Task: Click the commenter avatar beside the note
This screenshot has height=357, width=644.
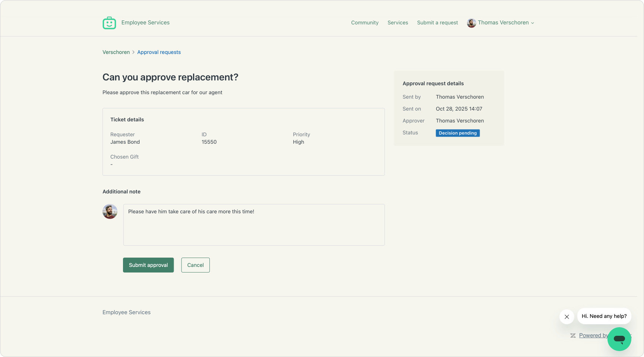Action: [x=110, y=211]
